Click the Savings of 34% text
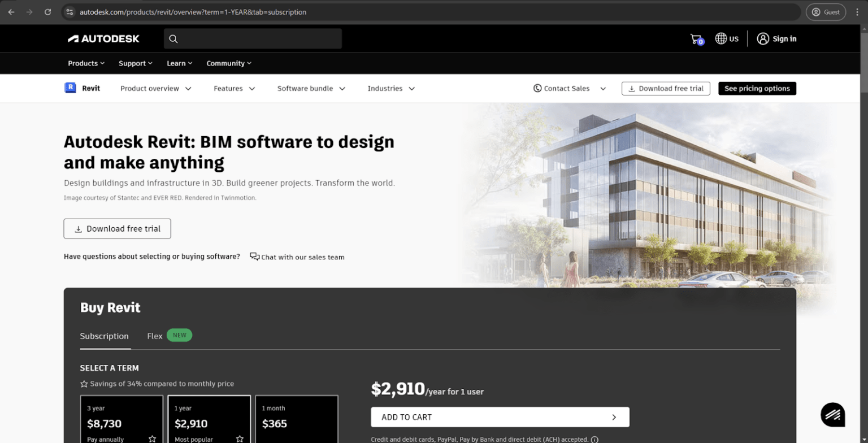 pyautogui.click(x=162, y=384)
